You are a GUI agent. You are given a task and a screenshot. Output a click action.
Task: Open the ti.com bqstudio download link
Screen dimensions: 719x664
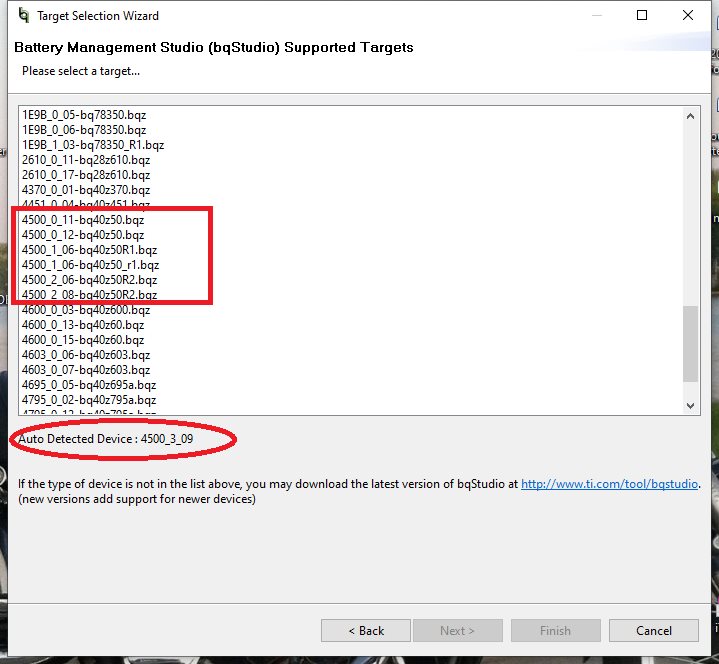coord(609,484)
